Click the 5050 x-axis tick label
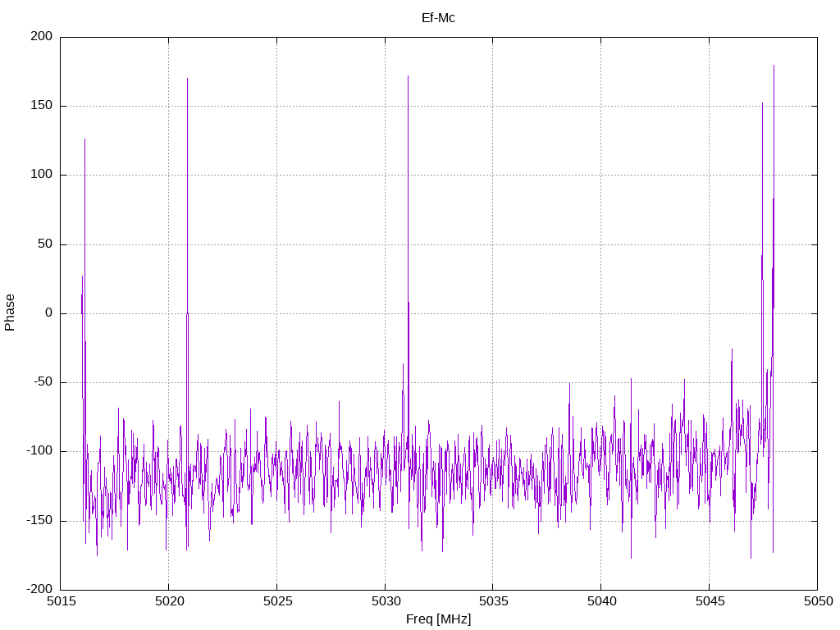This screenshot has width=840, height=630. pos(818,601)
